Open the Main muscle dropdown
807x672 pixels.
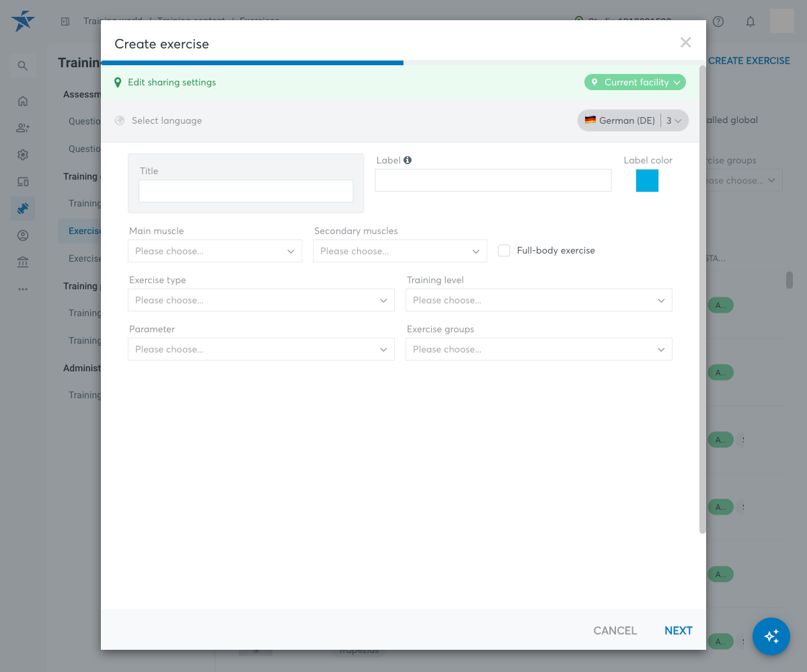coord(215,251)
